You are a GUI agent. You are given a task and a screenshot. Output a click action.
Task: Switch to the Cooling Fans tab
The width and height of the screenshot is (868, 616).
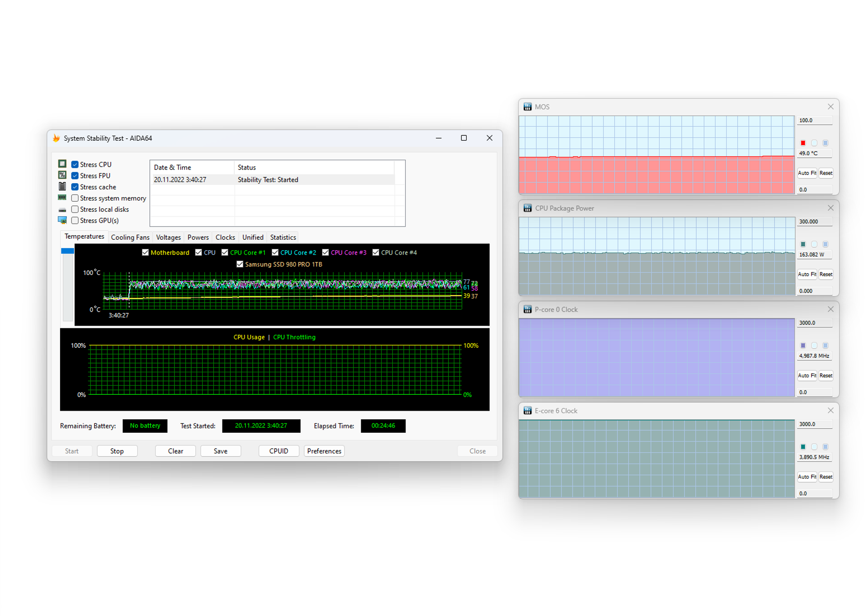pos(130,237)
